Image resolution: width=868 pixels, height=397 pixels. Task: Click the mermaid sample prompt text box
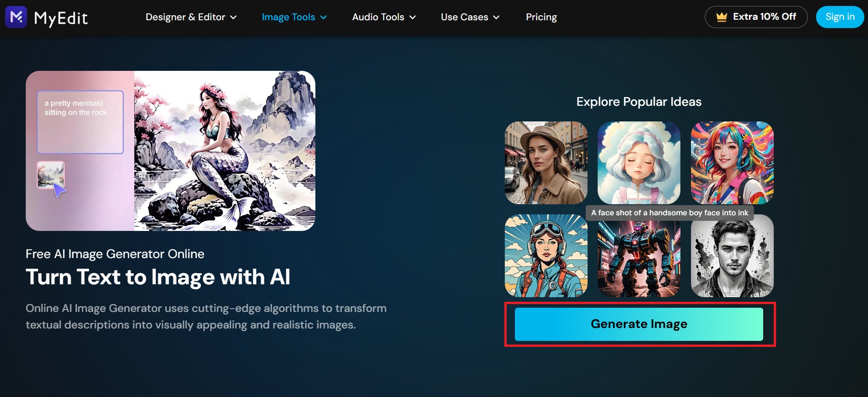point(80,122)
